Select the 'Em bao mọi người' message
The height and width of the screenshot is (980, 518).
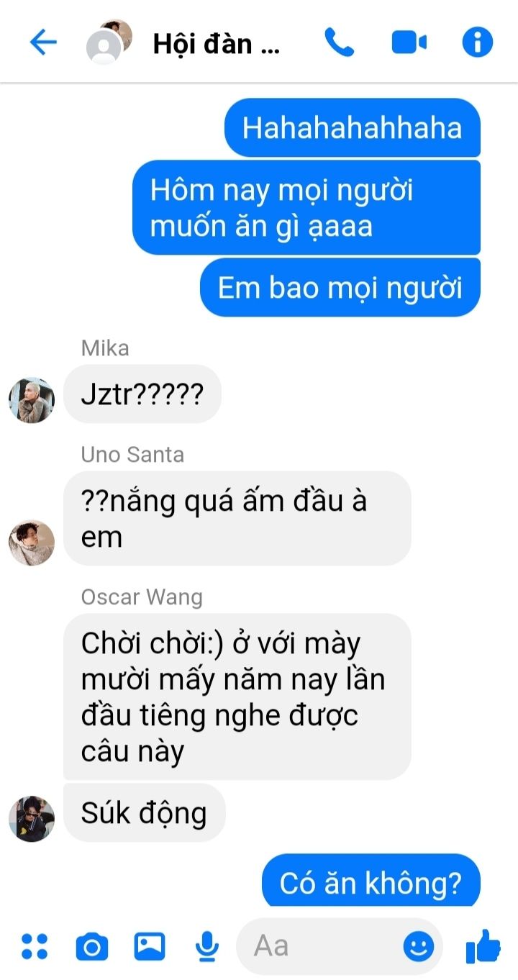point(340,288)
